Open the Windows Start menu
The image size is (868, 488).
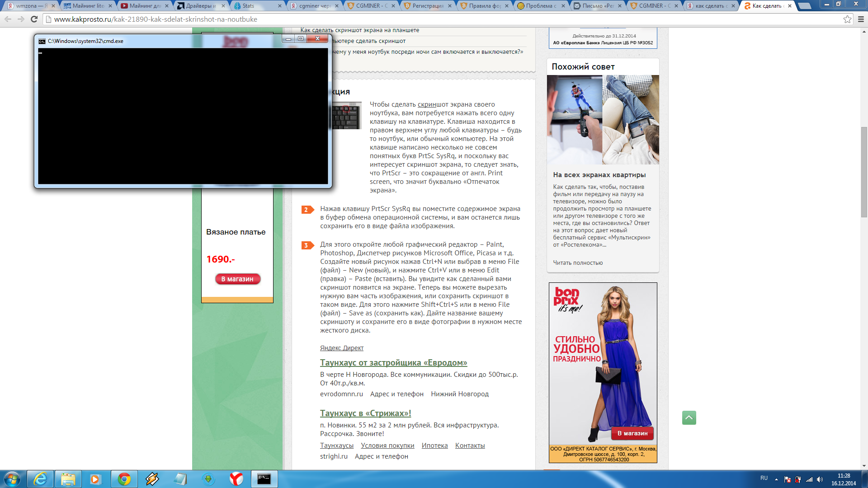(12, 479)
